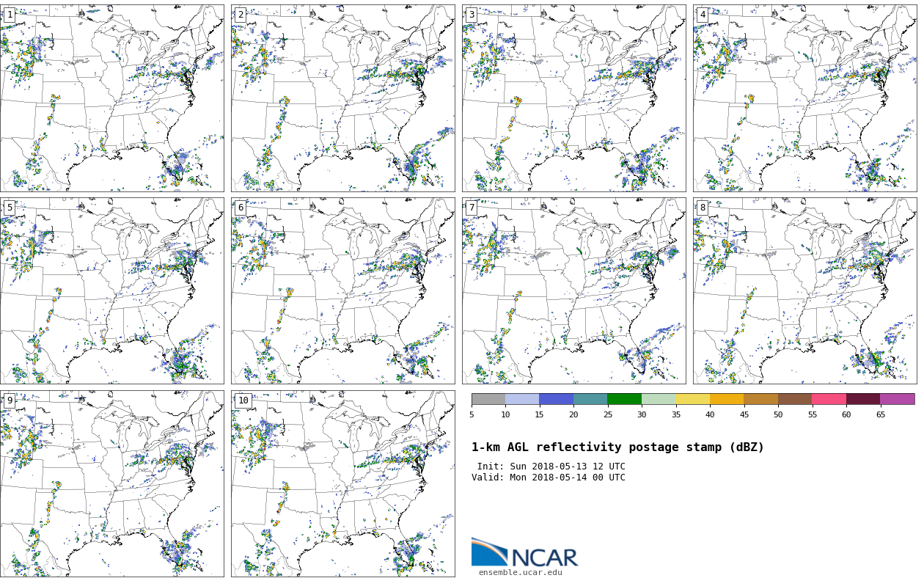Viewport: 924px width, 578px height.
Task: Click the dark green 25-30 dBZ swatch
Action: click(x=624, y=399)
